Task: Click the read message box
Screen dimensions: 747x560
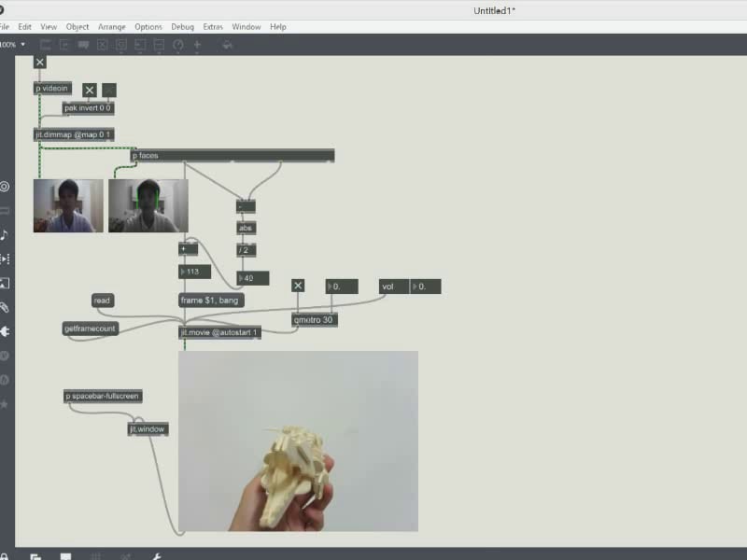Action: point(103,301)
